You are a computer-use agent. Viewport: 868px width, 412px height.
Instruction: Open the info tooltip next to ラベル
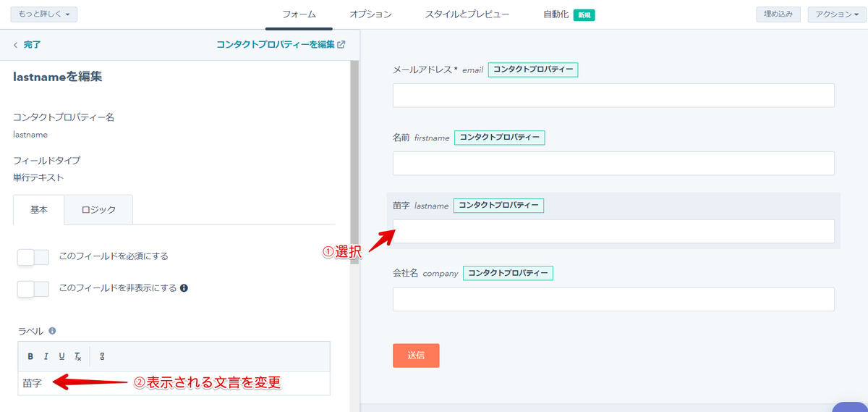(x=52, y=331)
